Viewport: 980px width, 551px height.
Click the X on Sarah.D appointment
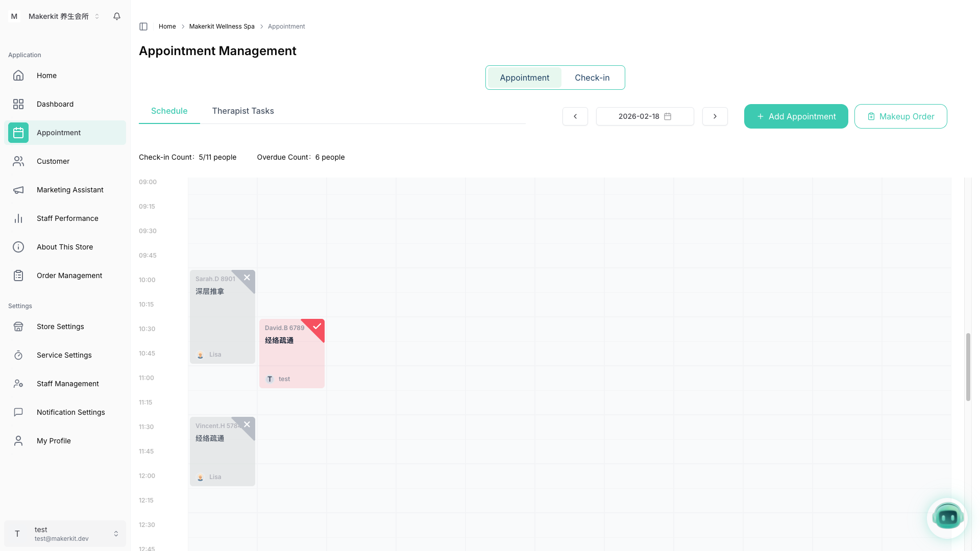click(247, 278)
